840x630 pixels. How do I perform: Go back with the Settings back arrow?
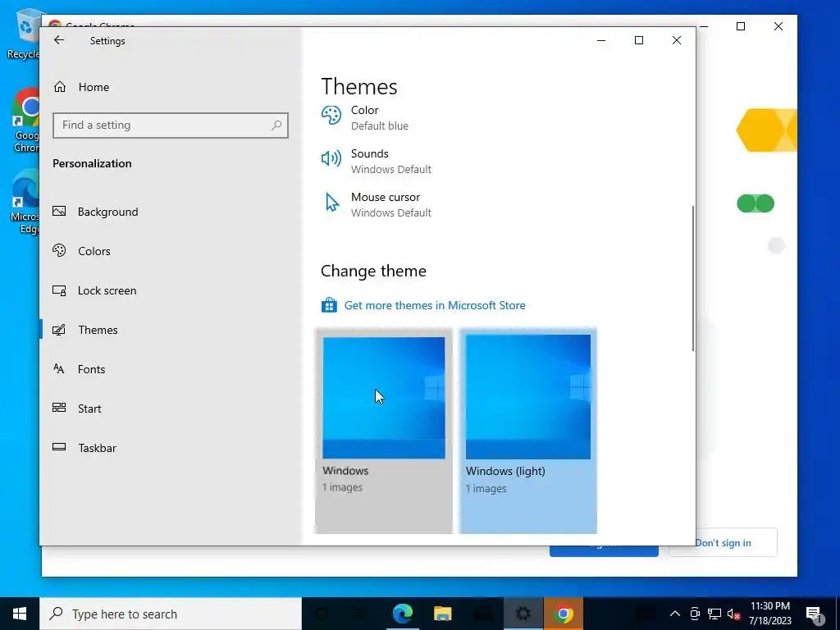pos(59,40)
